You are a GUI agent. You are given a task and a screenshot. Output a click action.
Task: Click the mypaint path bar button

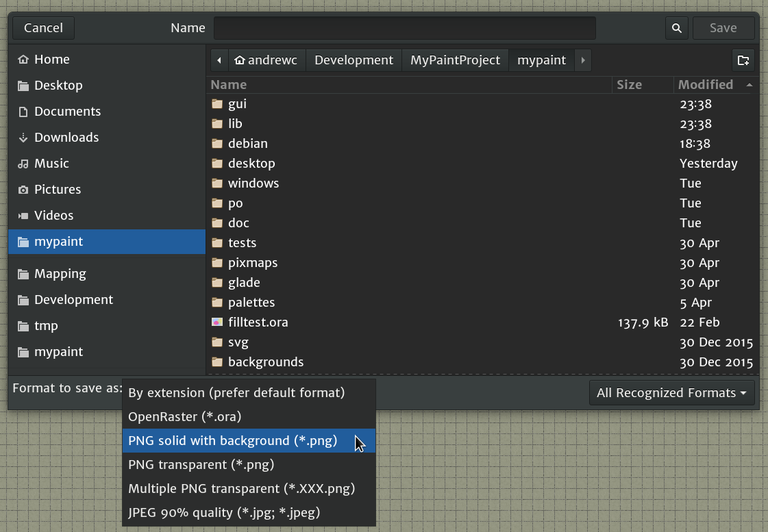click(541, 60)
